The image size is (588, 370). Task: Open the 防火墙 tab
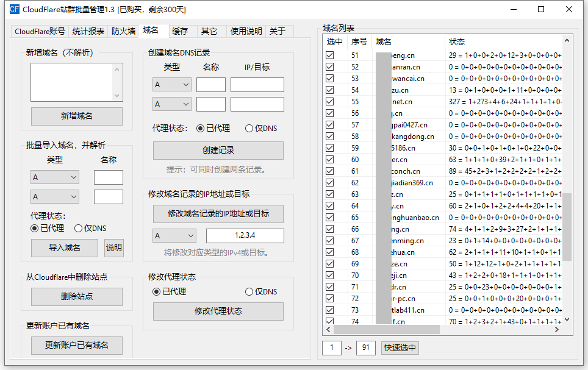(x=123, y=31)
